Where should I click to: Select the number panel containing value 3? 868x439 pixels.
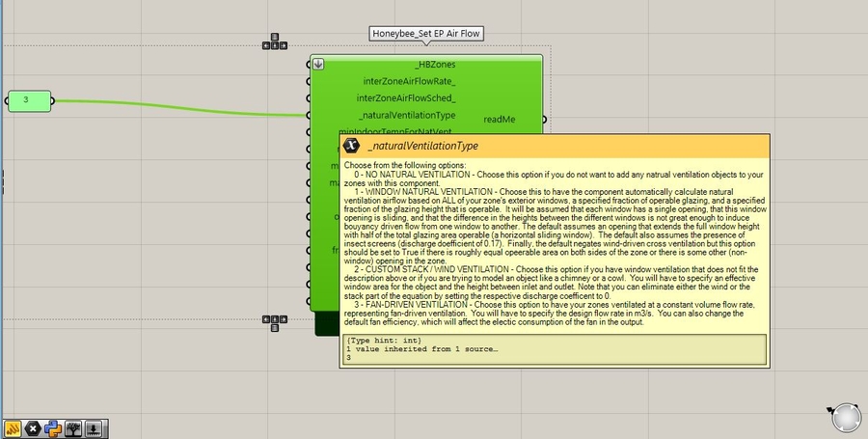[27, 100]
